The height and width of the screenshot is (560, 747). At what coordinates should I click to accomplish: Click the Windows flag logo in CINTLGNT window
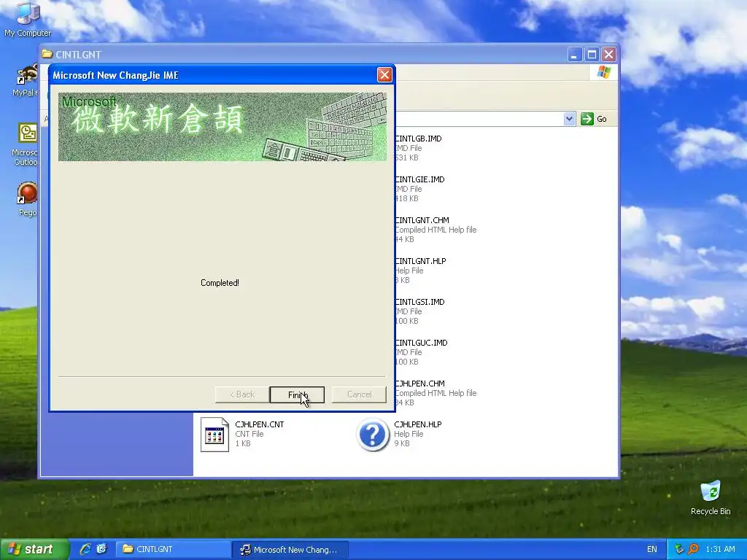tap(603, 72)
